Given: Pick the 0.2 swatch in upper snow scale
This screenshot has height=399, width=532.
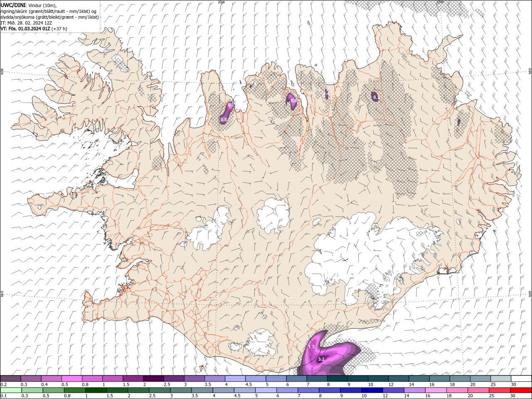Looking at the screenshot, I should coord(10,379).
